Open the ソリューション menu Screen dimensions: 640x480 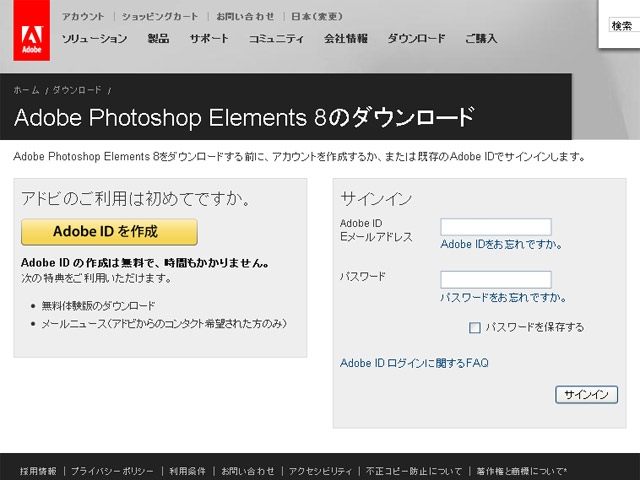coord(94,39)
